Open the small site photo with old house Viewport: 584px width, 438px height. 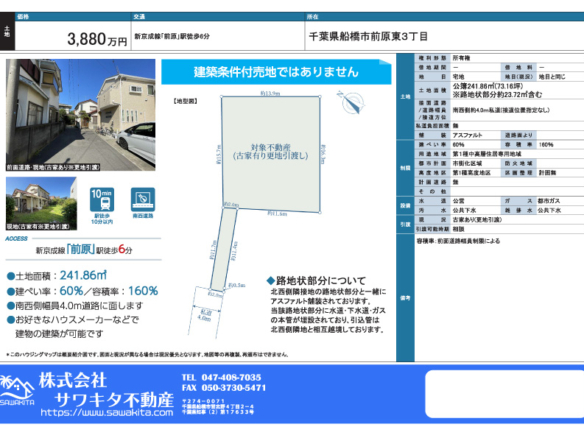click(x=41, y=203)
